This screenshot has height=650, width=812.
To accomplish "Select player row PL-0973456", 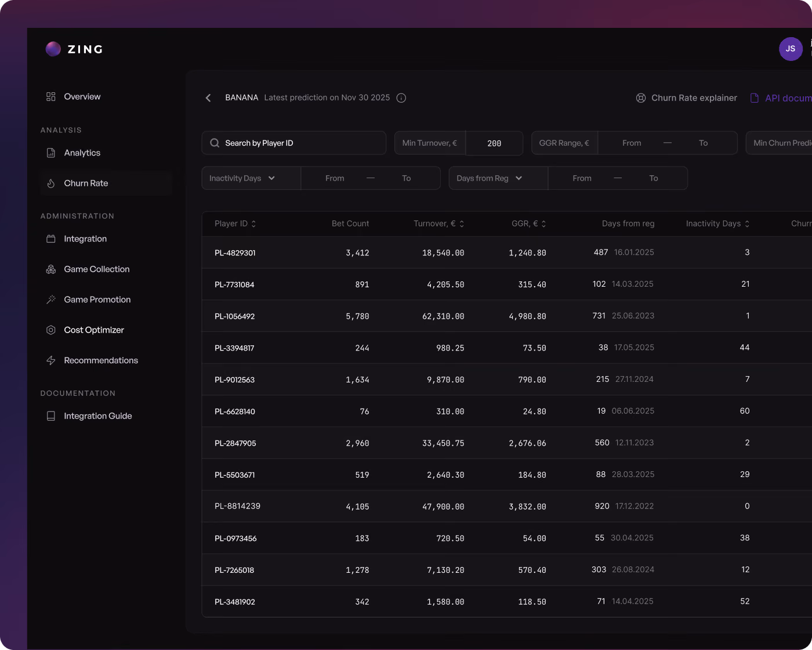I will (x=507, y=538).
